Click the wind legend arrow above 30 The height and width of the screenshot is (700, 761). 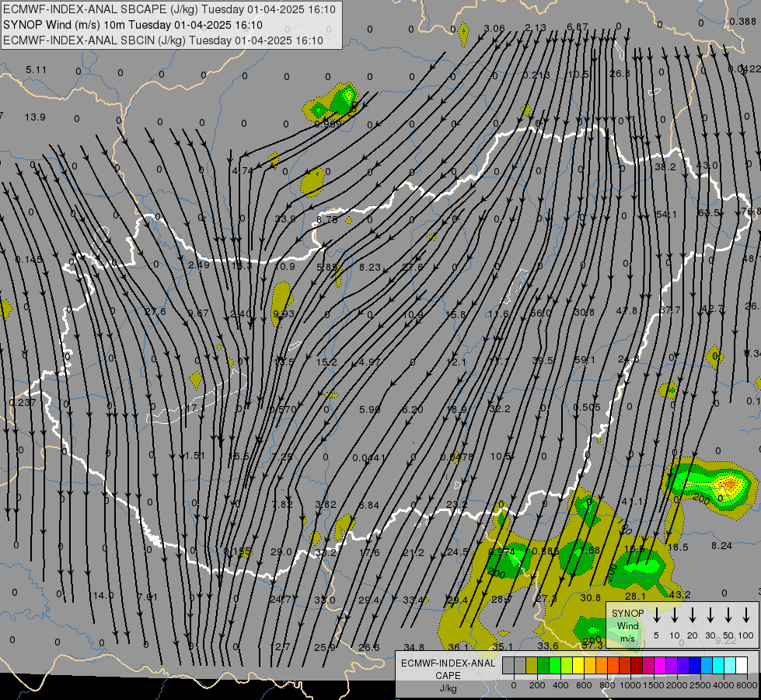tap(710, 615)
